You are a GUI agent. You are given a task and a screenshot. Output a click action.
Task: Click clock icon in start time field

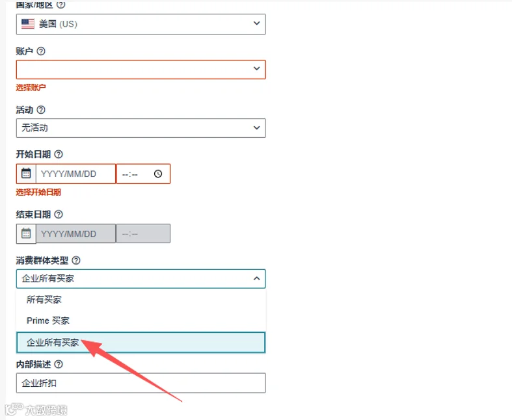pyautogui.click(x=158, y=174)
